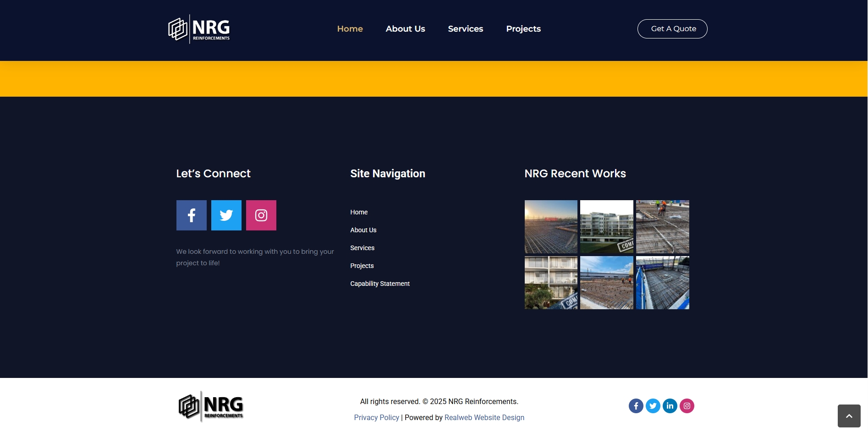Image resolution: width=868 pixels, height=432 pixels.
Task: Open Projects from the header menu
Action: point(523,29)
